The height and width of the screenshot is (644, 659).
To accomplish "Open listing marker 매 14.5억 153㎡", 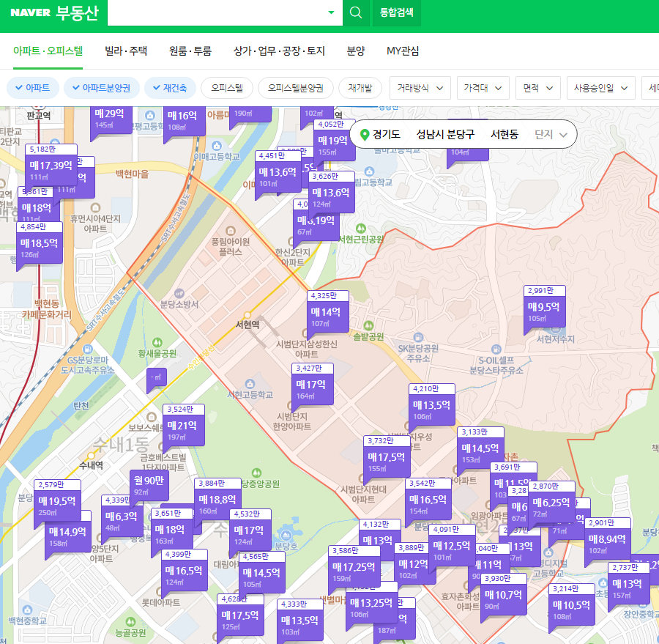I will 480,448.
